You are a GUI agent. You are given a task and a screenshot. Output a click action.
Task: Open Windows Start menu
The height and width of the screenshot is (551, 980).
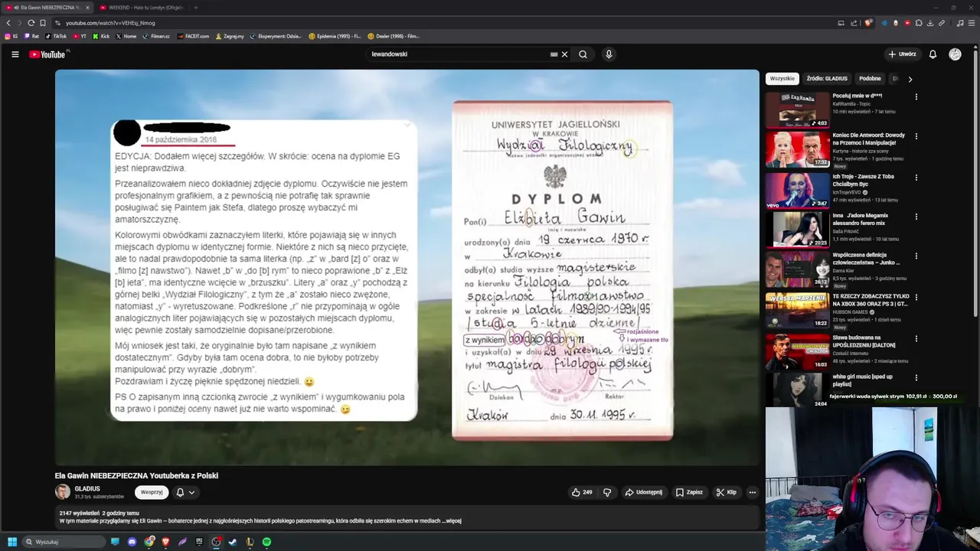click(x=12, y=542)
